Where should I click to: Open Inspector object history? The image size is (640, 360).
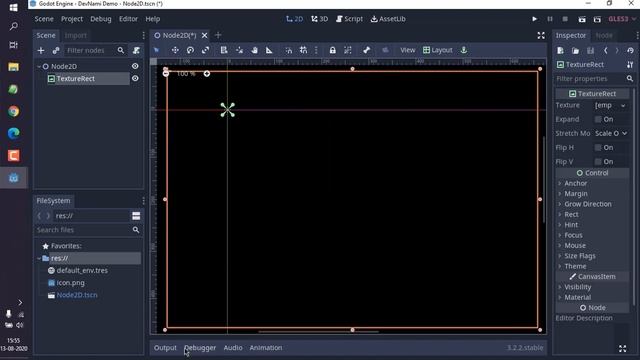pos(631,50)
